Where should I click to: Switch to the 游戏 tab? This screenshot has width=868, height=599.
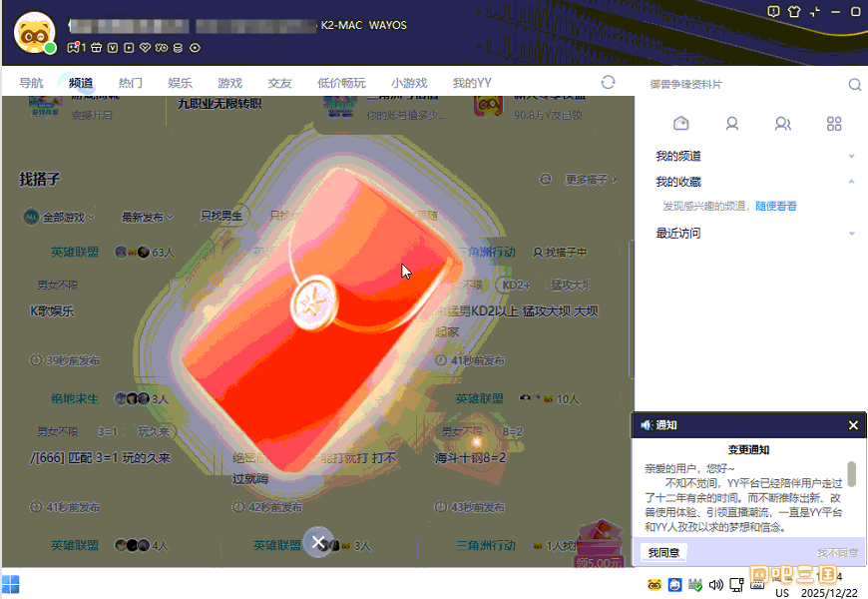[x=230, y=83]
